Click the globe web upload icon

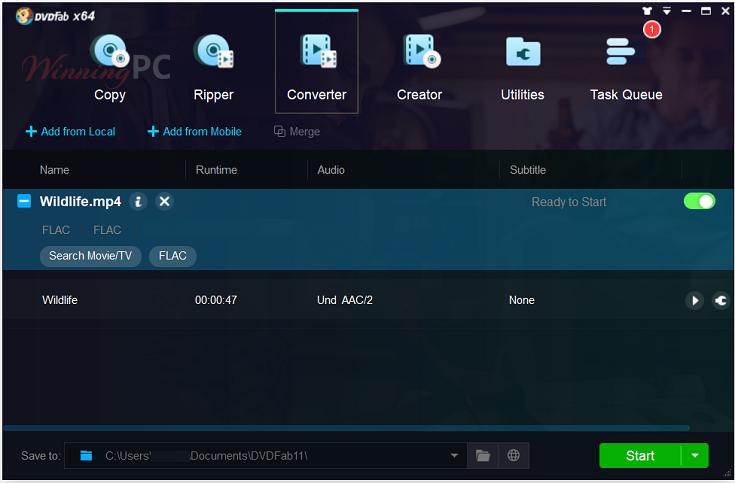[514, 456]
